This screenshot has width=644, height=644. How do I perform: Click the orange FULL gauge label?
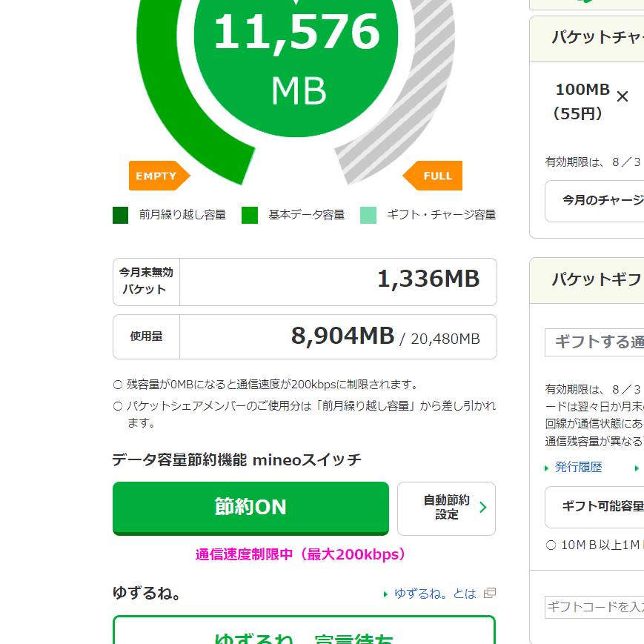pyautogui.click(x=433, y=176)
